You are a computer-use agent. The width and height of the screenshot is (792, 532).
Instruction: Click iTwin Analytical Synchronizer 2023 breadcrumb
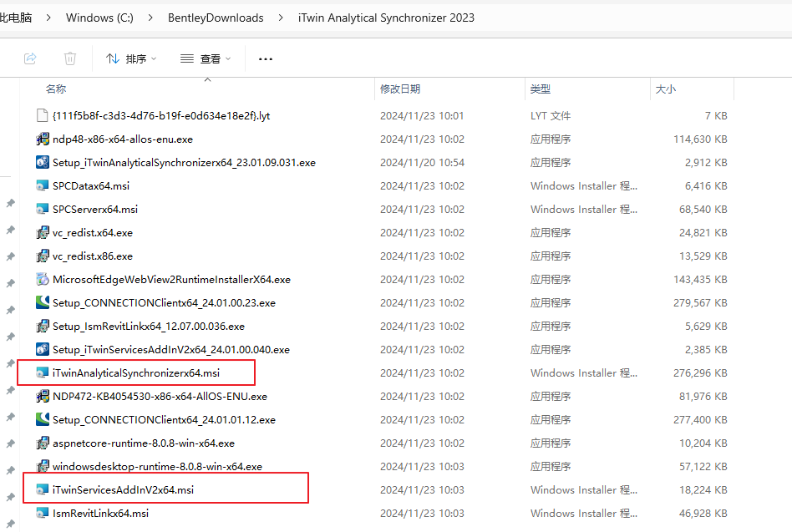click(x=387, y=18)
